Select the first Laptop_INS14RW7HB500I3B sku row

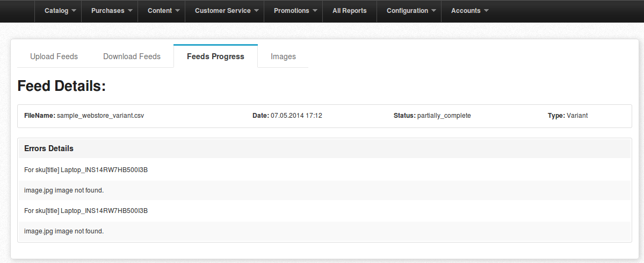[x=324, y=170]
